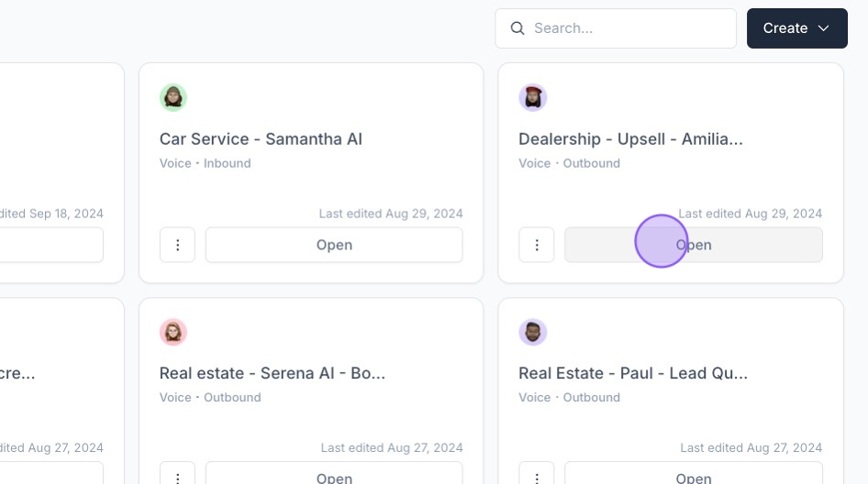Open three-dot menu for Serena AI card
Screen dimensions: 868x484
[x=177, y=476]
